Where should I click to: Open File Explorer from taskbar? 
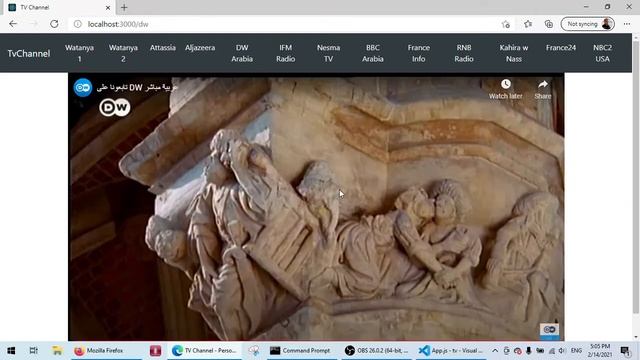click(x=57, y=351)
